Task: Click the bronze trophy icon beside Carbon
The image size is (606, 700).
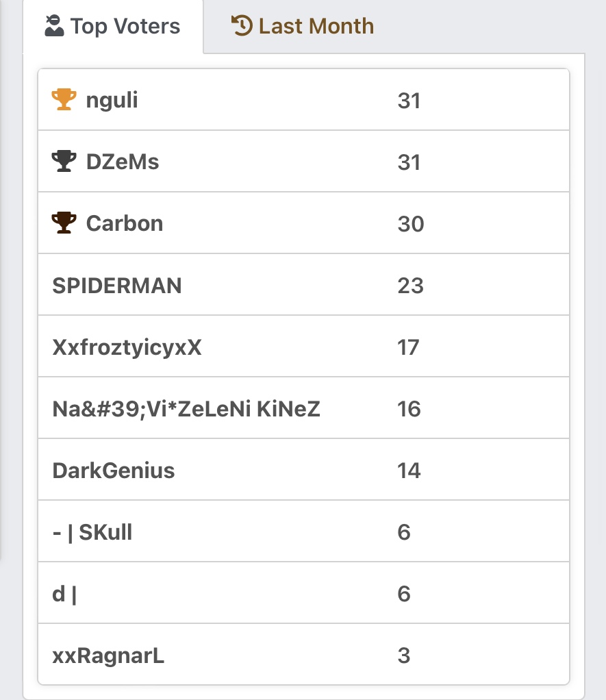Action: click(x=64, y=223)
